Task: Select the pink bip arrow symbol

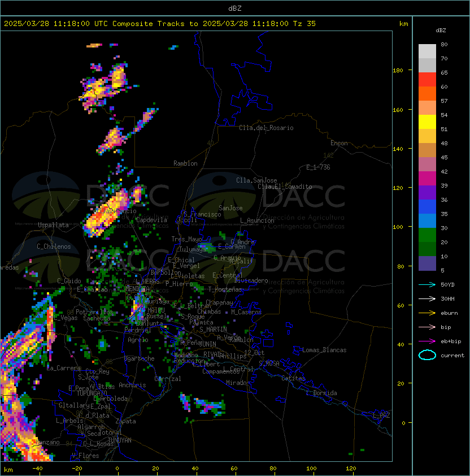Action: click(x=427, y=327)
